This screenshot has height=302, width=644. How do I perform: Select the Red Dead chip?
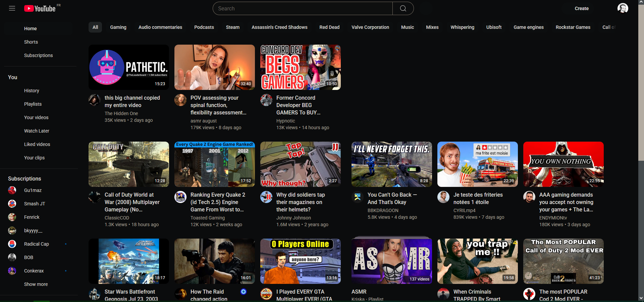pyautogui.click(x=329, y=27)
